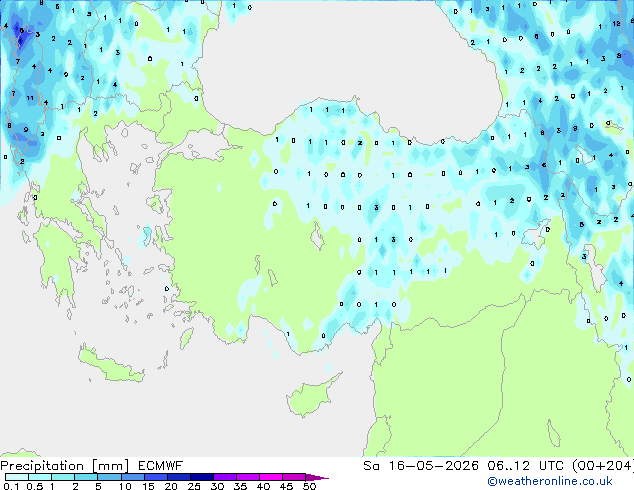Click the '(00+204)' forecast offset text
This screenshot has height=490, width=634.
[x=603, y=466]
